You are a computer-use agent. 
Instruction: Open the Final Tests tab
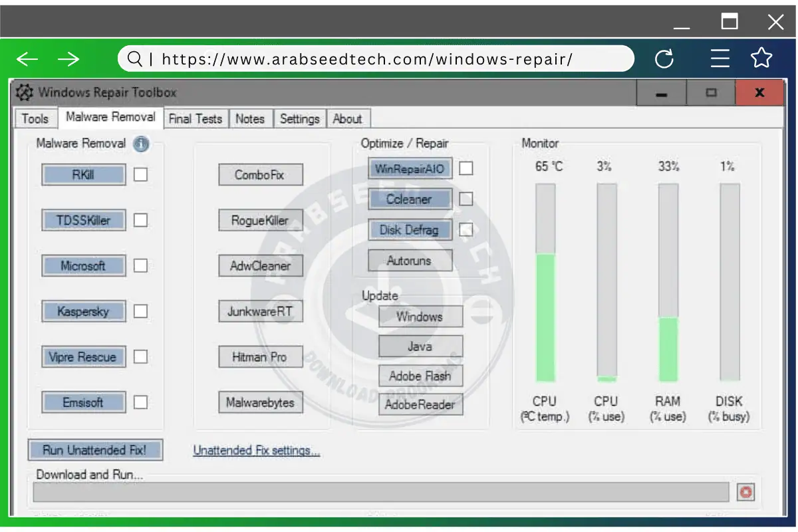[x=196, y=119]
